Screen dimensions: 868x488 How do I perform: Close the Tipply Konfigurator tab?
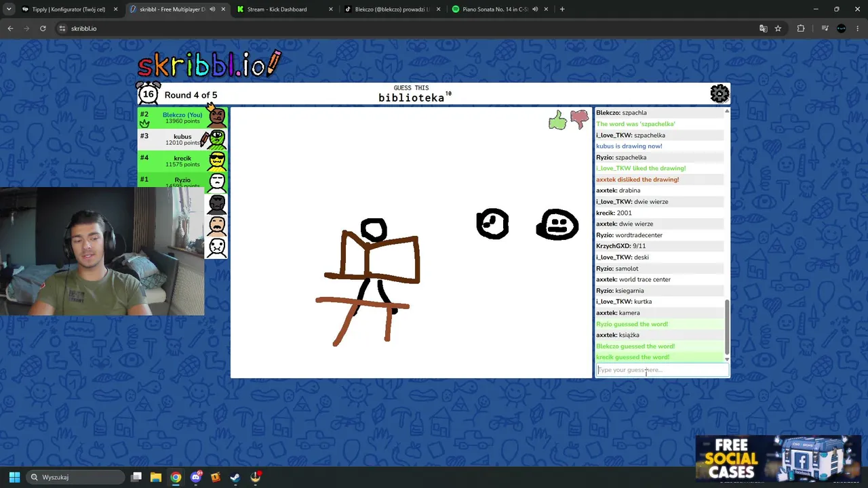[x=116, y=9]
